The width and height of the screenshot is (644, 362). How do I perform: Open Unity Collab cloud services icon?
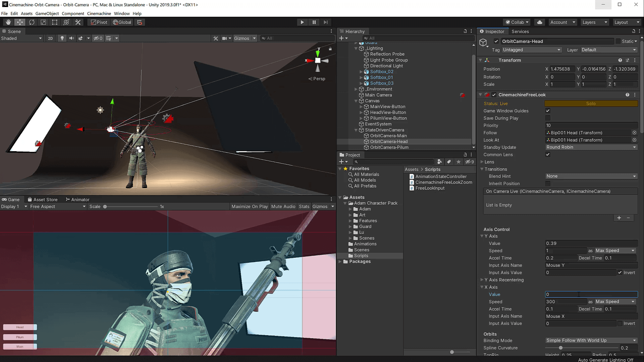[539, 22]
